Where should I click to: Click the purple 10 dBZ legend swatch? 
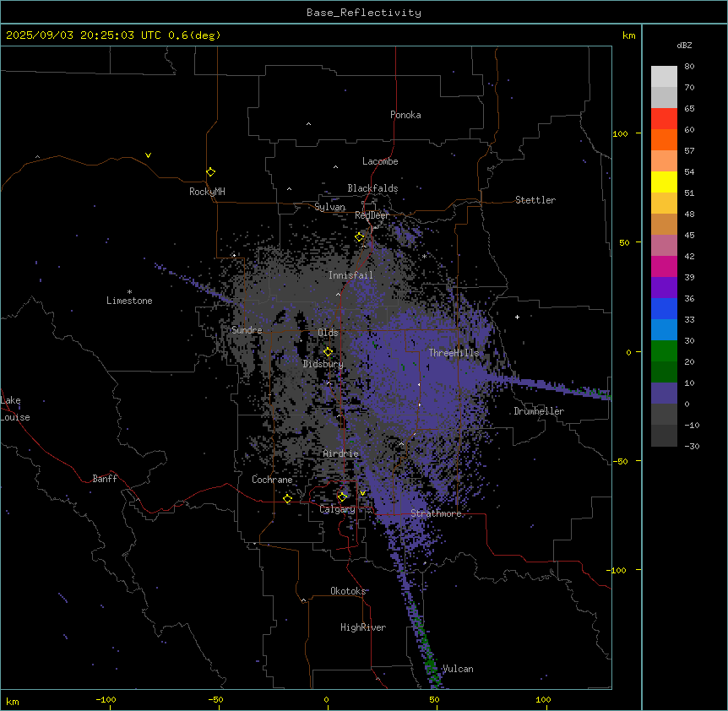[x=664, y=393]
